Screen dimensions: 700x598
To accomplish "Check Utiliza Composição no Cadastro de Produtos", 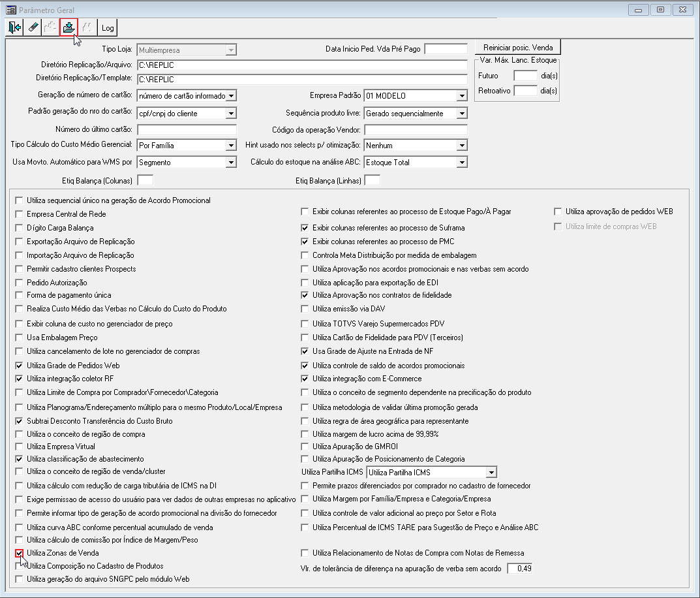I will pyautogui.click(x=19, y=566).
